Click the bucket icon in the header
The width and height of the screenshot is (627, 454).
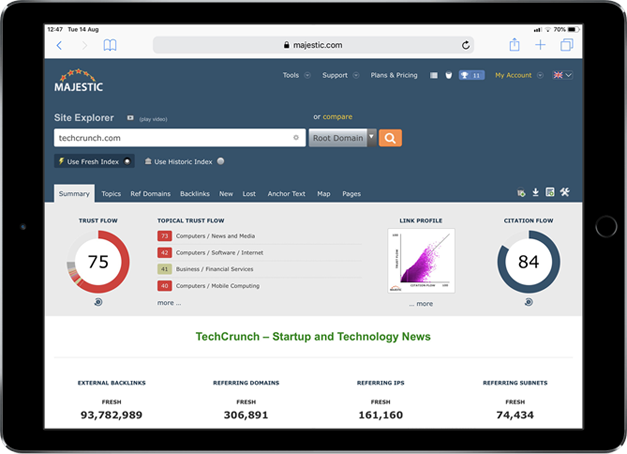click(449, 75)
